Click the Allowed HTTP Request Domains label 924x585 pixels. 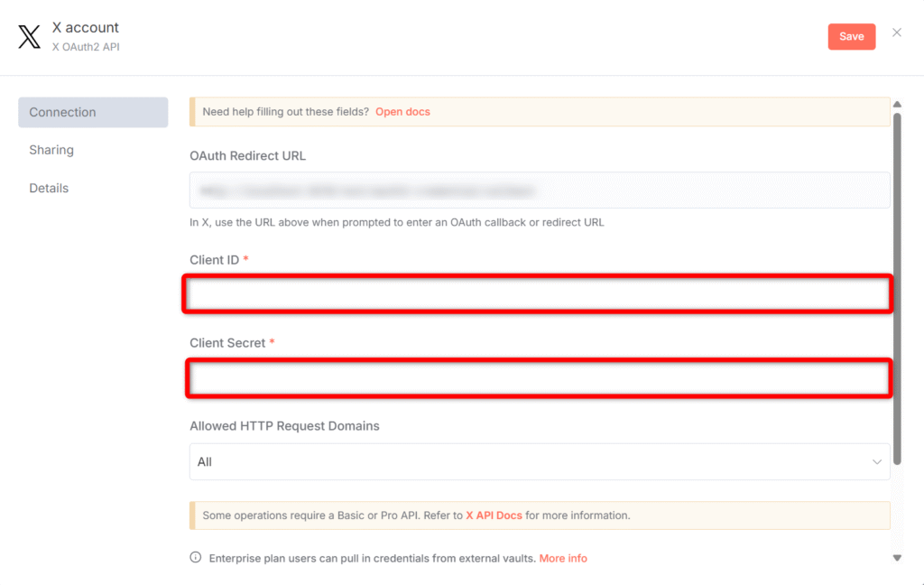[x=284, y=426]
